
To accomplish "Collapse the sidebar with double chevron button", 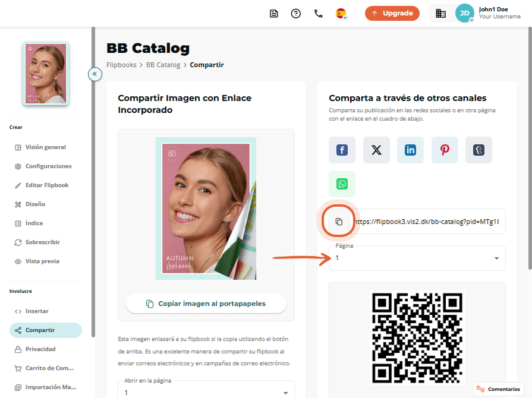I will [95, 74].
